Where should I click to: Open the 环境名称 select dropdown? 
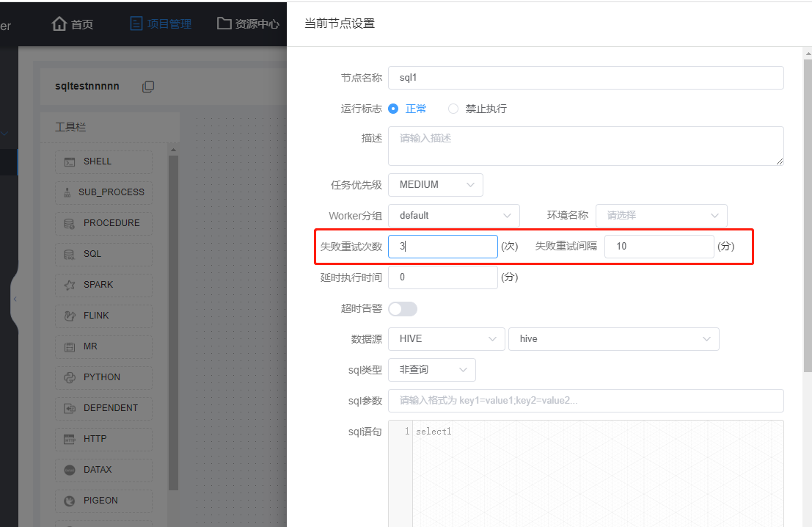(662, 216)
